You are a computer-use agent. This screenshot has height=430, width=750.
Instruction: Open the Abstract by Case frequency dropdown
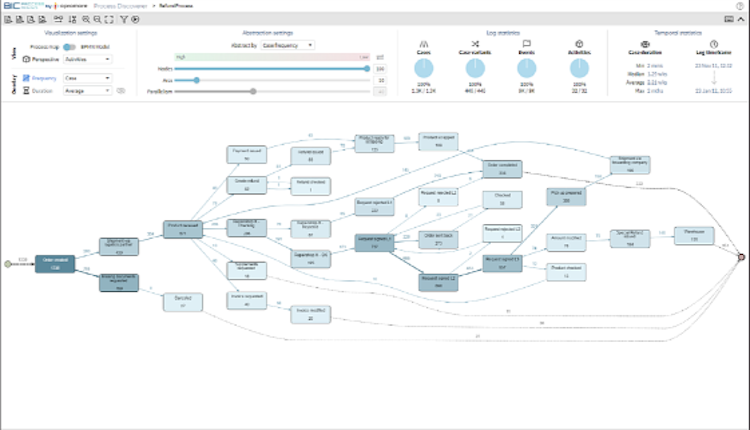[287, 45]
